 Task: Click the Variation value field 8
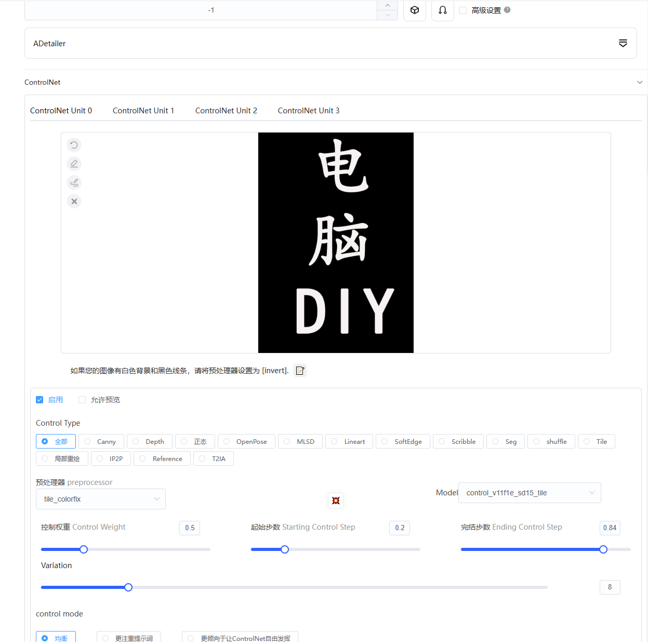(x=610, y=587)
